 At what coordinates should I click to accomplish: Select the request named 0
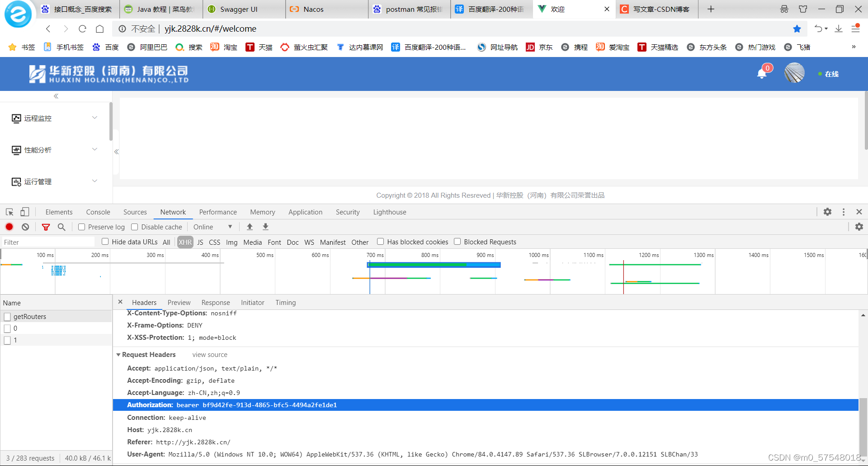56,328
